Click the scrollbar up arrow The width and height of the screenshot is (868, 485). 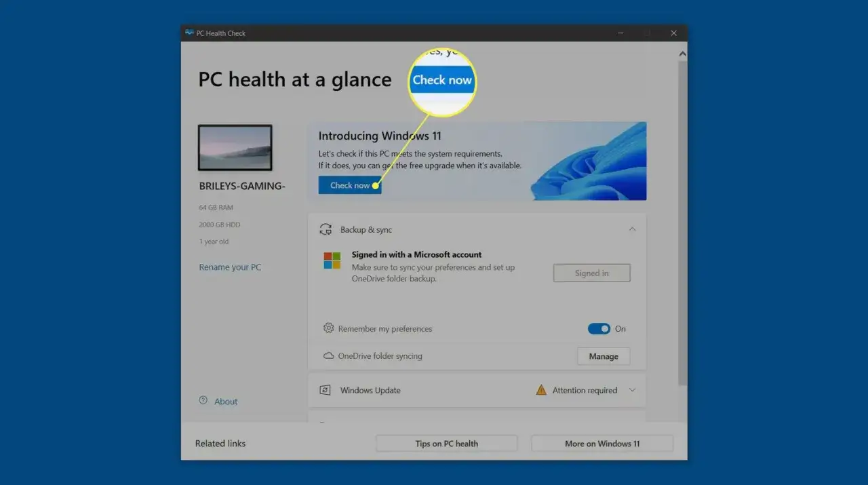(682, 54)
